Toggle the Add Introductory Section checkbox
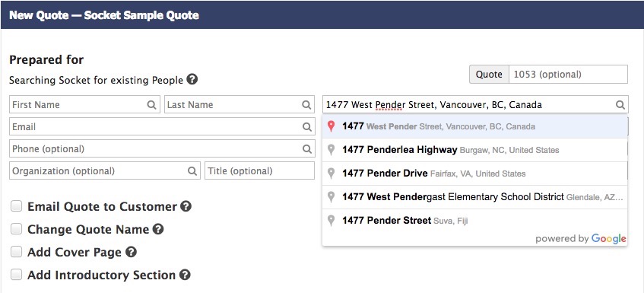 (17, 275)
